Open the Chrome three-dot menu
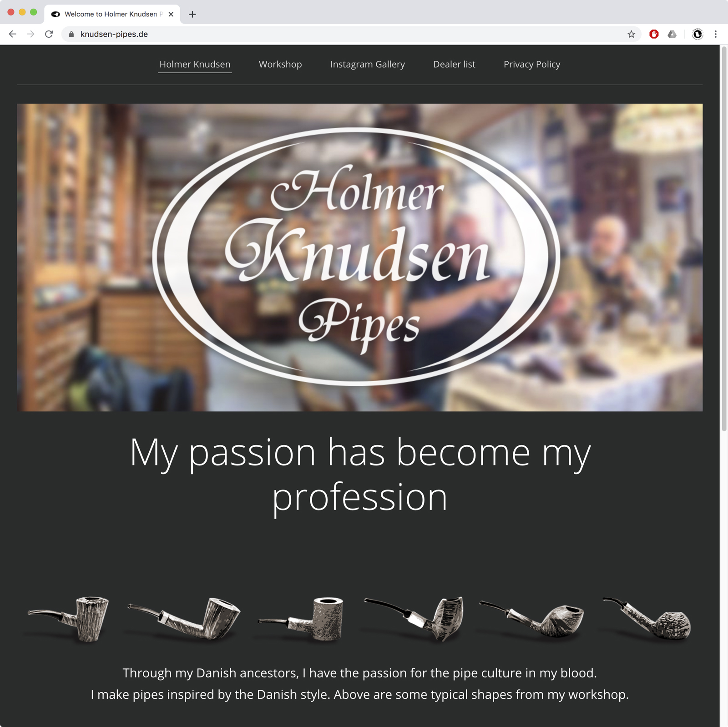The height and width of the screenshot is (727, 728). 716,34
